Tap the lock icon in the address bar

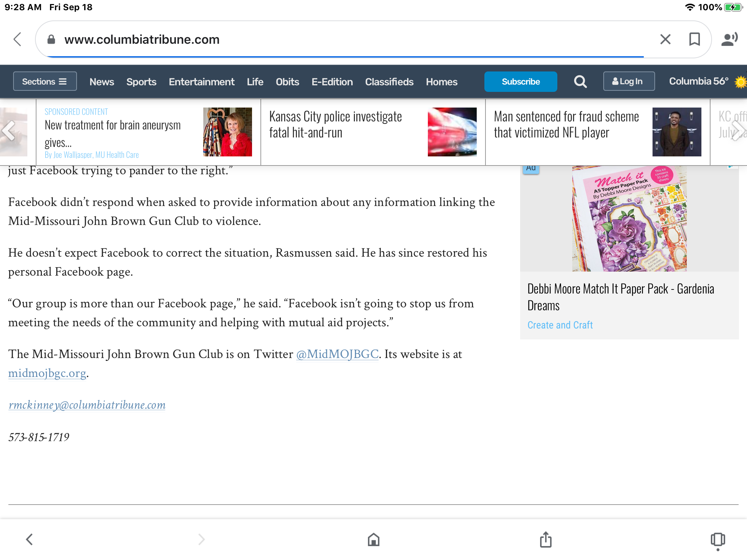[51, 39]
